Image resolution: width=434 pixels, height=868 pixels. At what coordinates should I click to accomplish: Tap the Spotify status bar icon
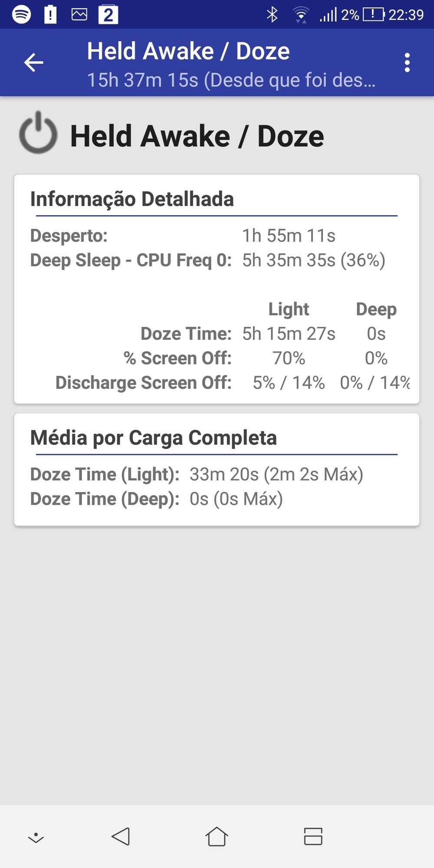click(x=21, y=15)
